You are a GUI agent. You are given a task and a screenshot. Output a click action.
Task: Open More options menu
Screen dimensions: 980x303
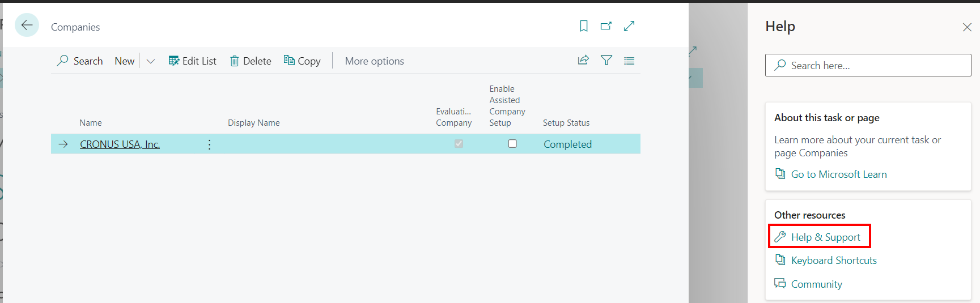click(375, 61)
